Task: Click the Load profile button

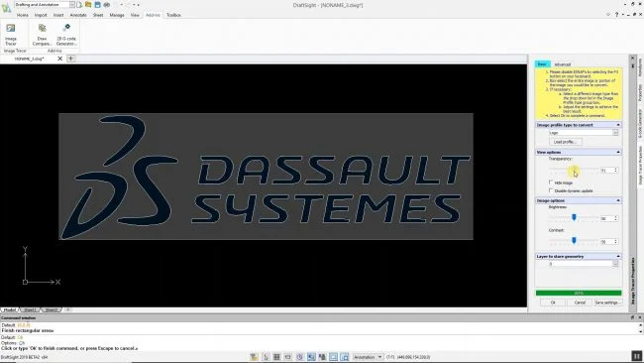Action: pyautogui.click(x=565, y=142)
